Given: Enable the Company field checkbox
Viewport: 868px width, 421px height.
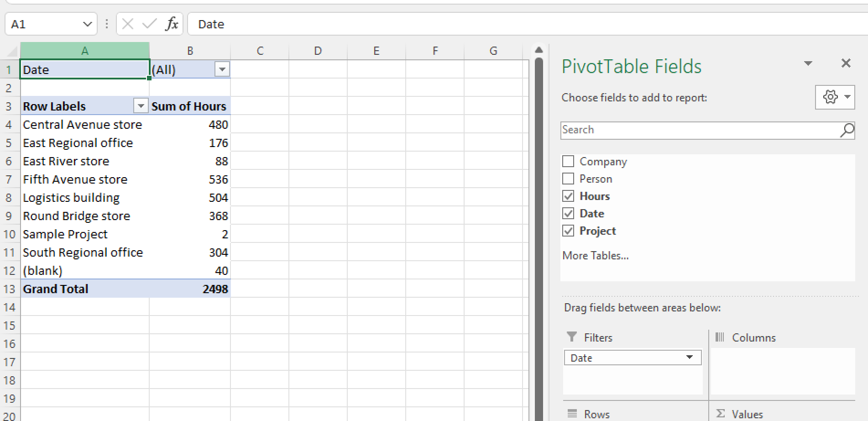Looking at the screenshot, I should [568, 161].
